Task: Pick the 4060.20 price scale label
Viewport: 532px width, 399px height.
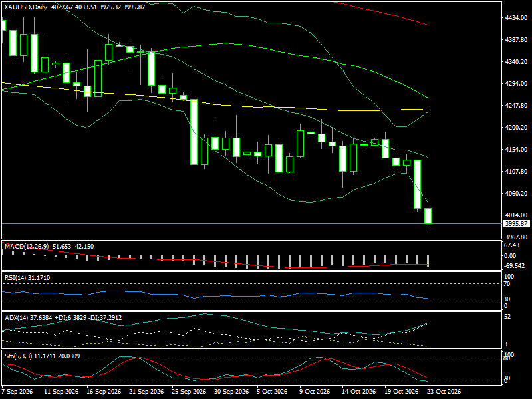Action: [x=516, y=193]
